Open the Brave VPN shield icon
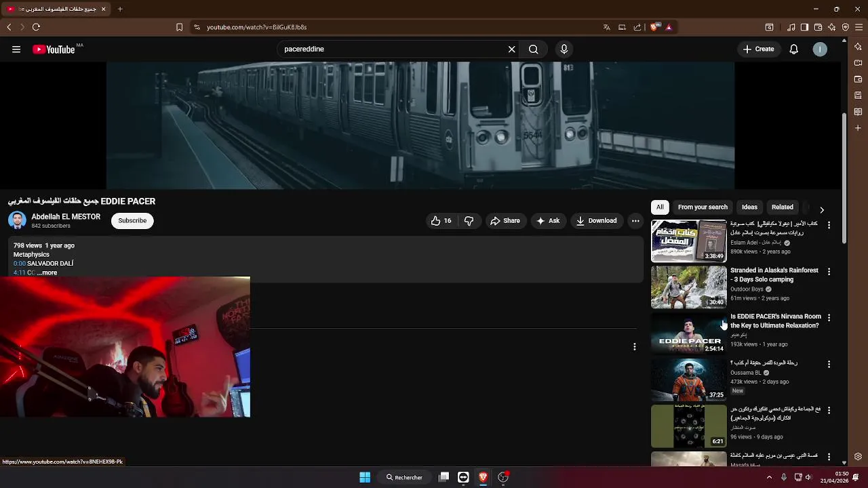868x488 pixels. [845, 27]
